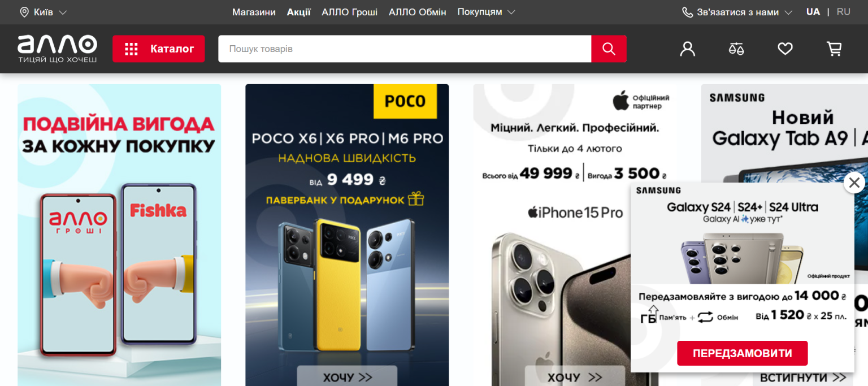Open the АЛЛО Обмін link
Screen dimensions: 868x386
418,12
